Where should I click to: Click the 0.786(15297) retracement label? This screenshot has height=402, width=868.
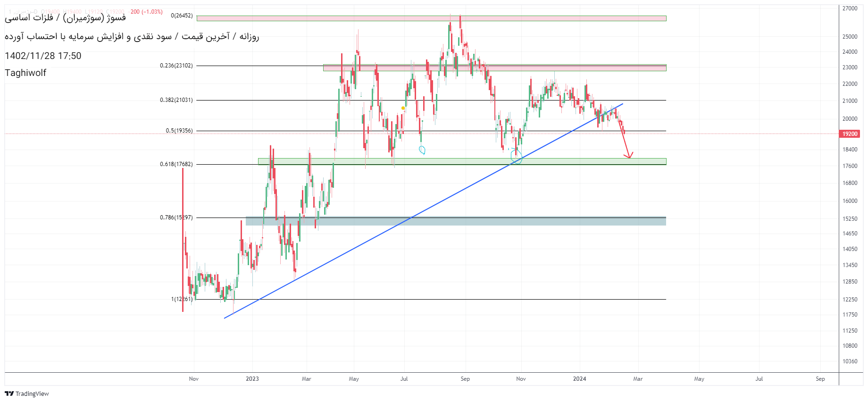click(x=176, y=218)
